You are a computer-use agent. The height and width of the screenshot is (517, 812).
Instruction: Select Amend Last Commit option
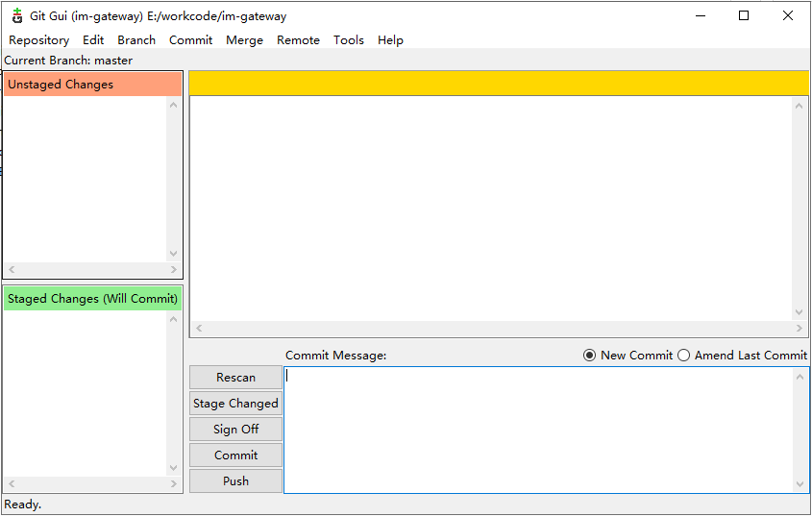[x=684, y=356]
